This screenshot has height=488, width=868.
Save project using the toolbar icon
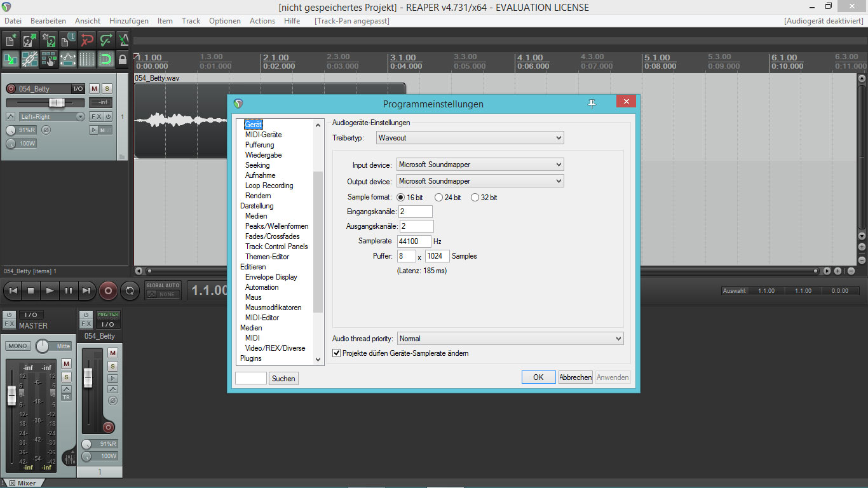pos(48,41)
